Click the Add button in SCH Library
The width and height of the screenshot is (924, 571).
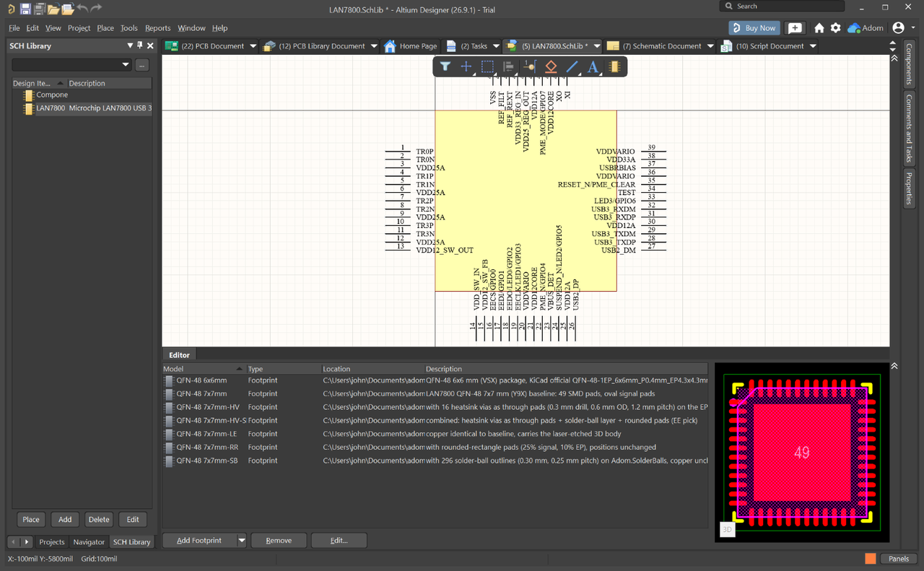pos(65,519)
